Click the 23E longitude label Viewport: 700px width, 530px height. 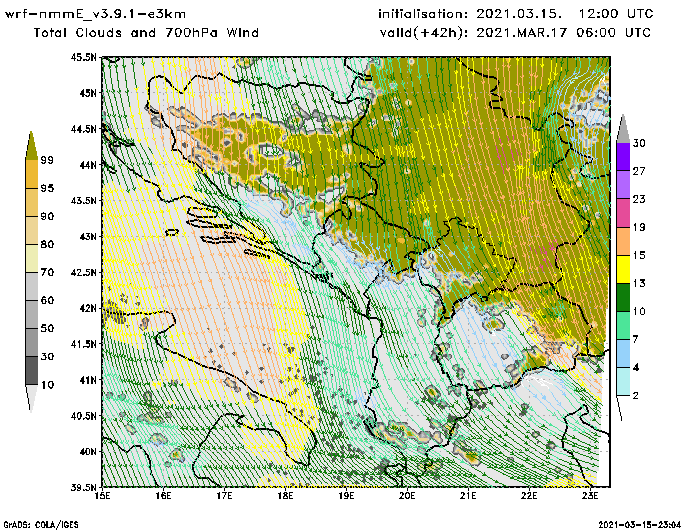590,496
